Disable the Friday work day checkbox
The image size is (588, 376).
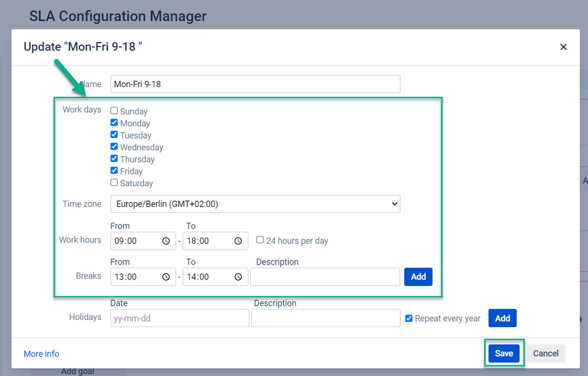[114, 171]
